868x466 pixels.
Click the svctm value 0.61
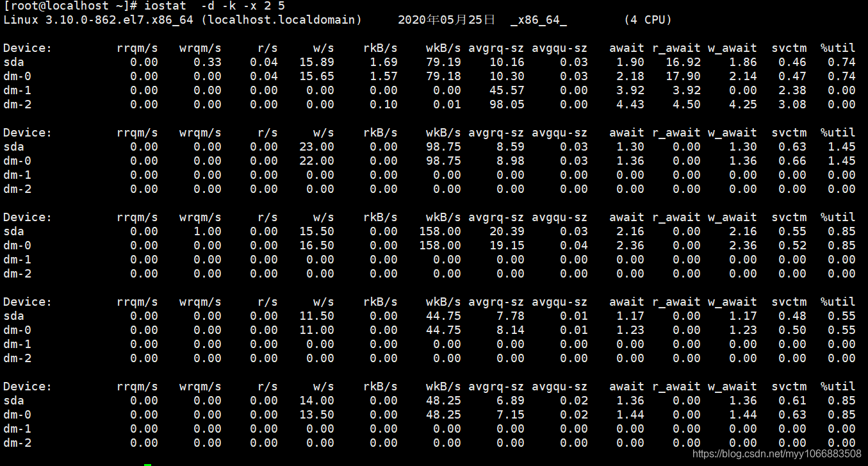[x=792, y=401]
